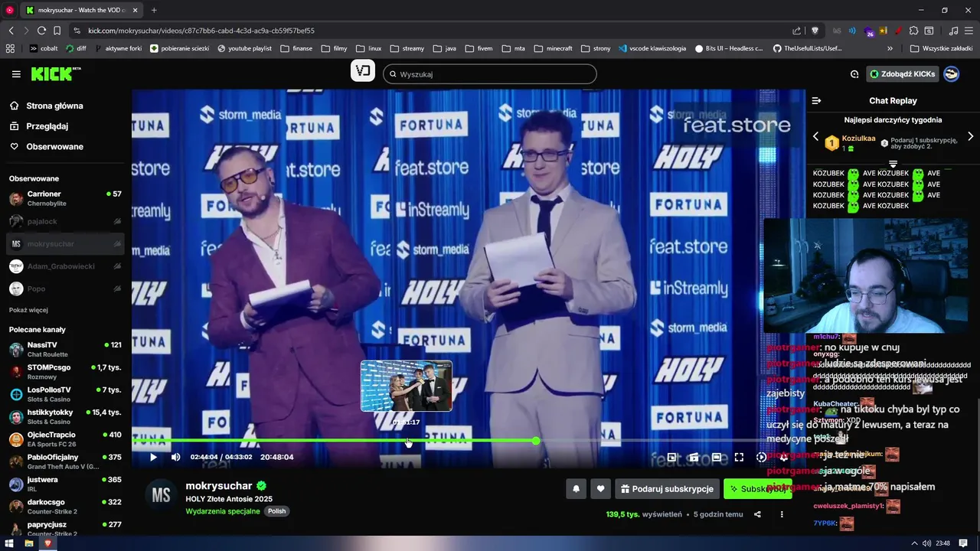Toggle theater mode in video player
980x551 pixels.
716,457
